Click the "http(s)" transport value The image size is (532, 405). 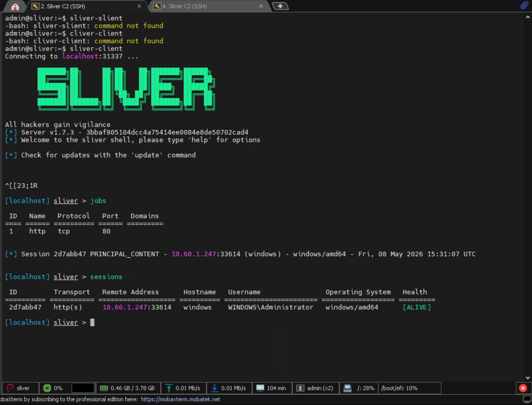(x=68, y=307)
